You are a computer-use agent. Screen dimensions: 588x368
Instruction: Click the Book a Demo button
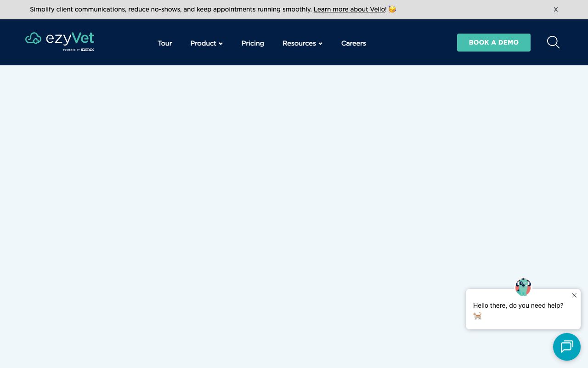(x=494, y=42)
